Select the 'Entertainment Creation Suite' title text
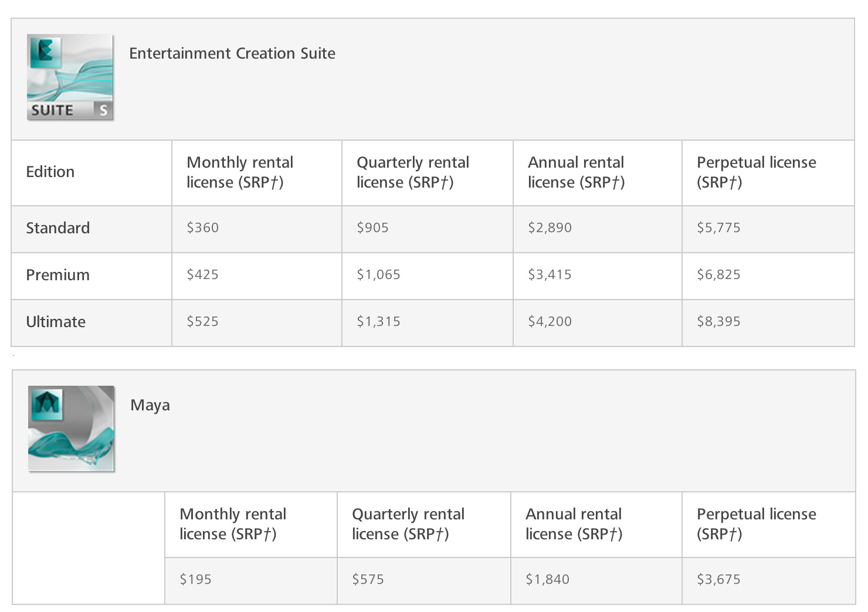Screen dimensions: 868x612 [232, 53]
